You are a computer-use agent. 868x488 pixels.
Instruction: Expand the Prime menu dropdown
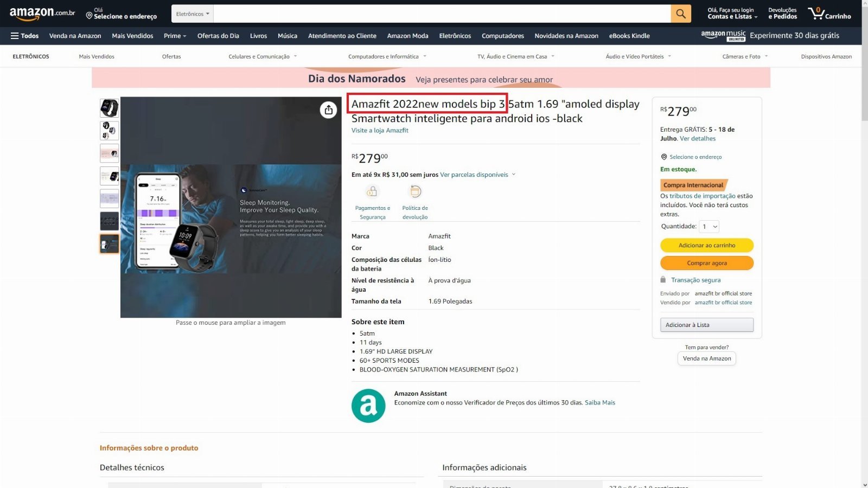coord(175,36)
